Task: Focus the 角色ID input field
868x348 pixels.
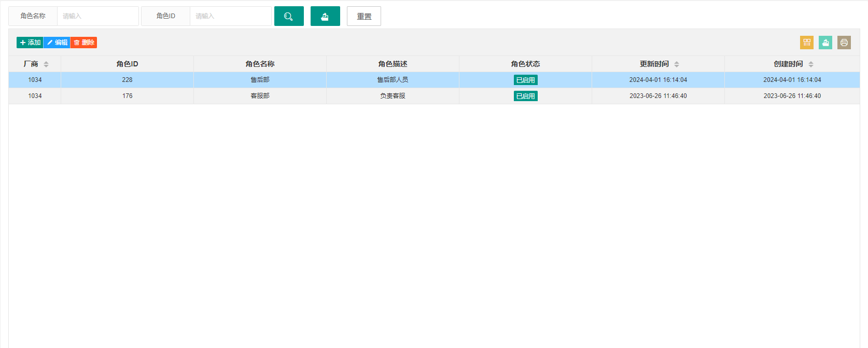Action: [231, 16]
